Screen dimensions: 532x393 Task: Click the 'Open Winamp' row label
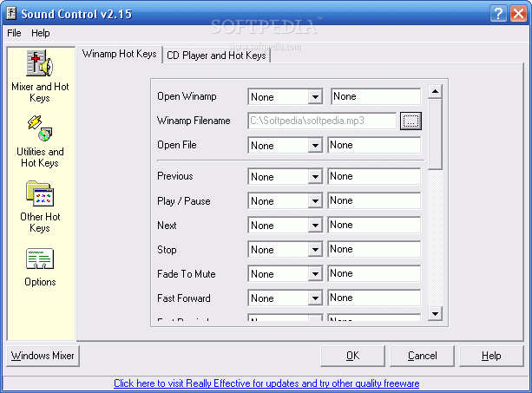[x=187, y=96]
